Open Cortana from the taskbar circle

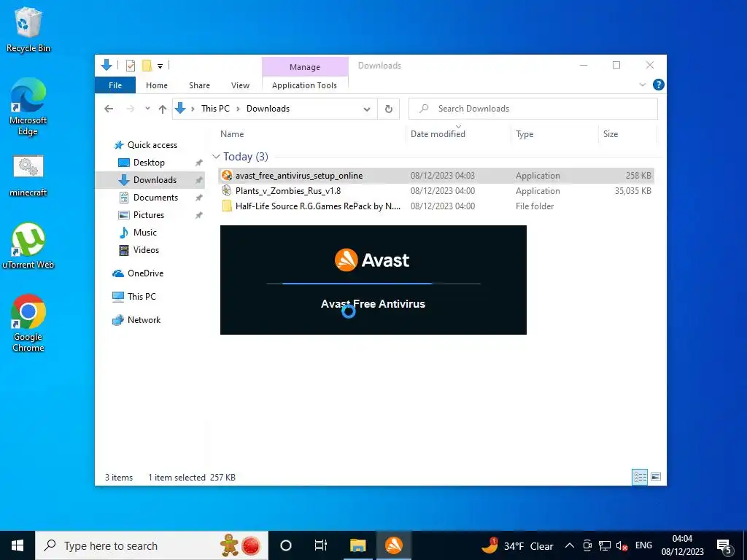click(286, 545)
